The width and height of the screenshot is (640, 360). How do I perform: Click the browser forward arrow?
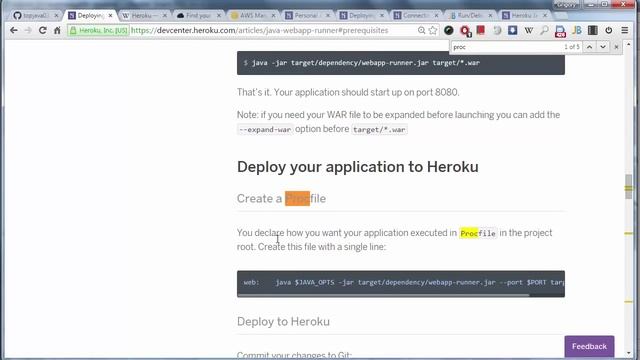[x=28, y=30]
